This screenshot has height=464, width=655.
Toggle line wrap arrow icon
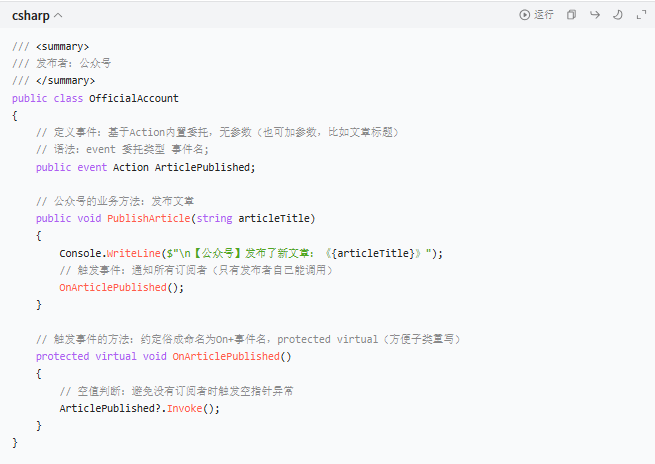tap(594, 15)
